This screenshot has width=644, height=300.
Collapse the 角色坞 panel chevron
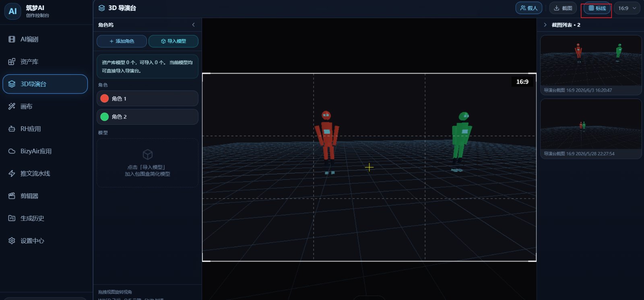point(194,25)
